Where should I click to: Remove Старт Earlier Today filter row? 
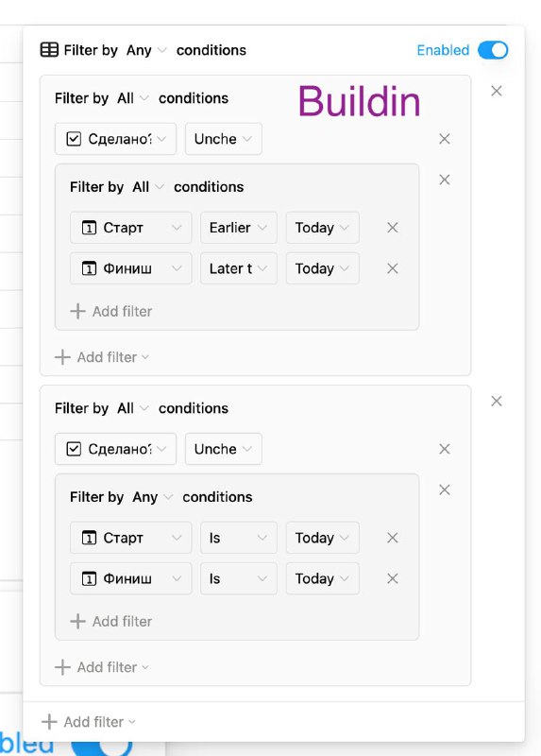(393, 228)
